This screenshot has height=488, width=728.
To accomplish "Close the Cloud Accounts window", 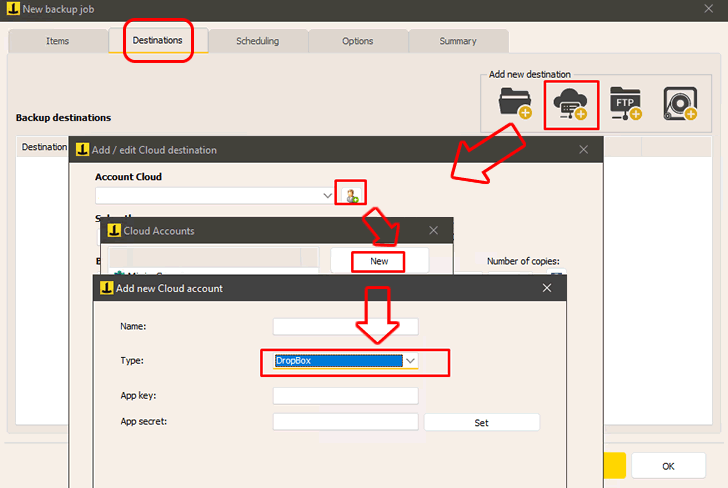I will (x=433, y=230).
